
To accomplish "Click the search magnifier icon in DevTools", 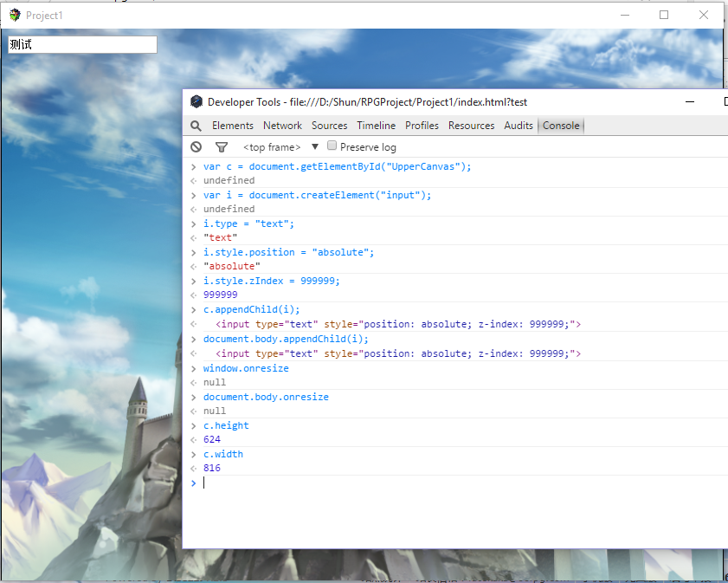I will (x=196, y=126).
